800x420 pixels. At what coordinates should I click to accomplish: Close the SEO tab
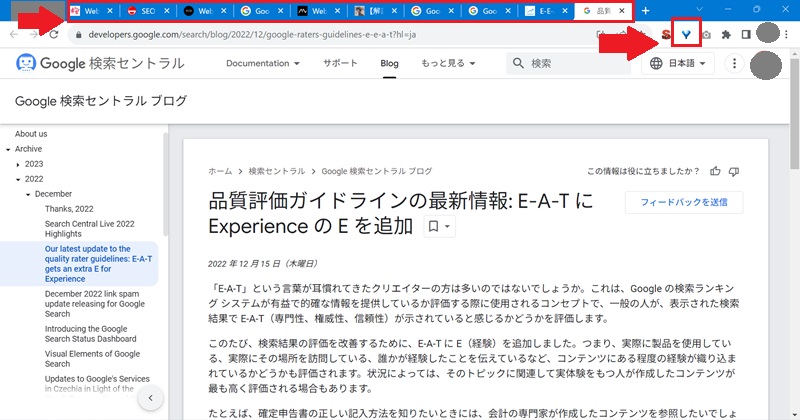pyautogui.click(x=166, y=11)
